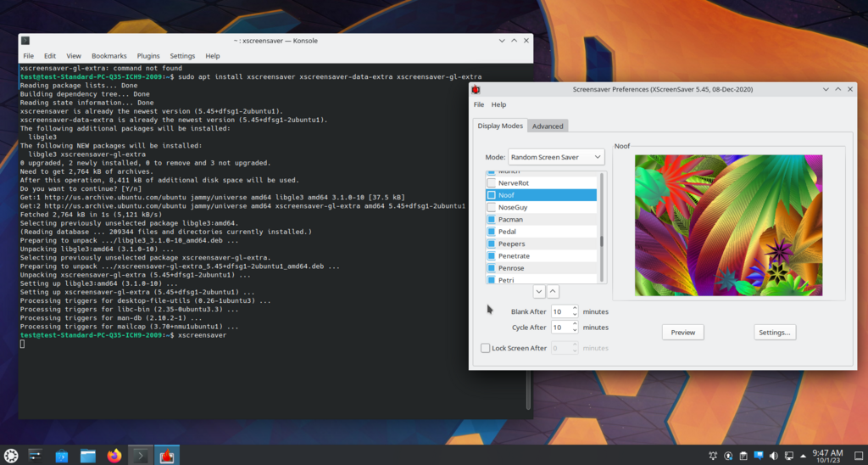Image resolution: width=868 pixels, height=465 pixels.
Task: Open the Bookmarks menu in Konsole
Action: [x=108, y=56]
